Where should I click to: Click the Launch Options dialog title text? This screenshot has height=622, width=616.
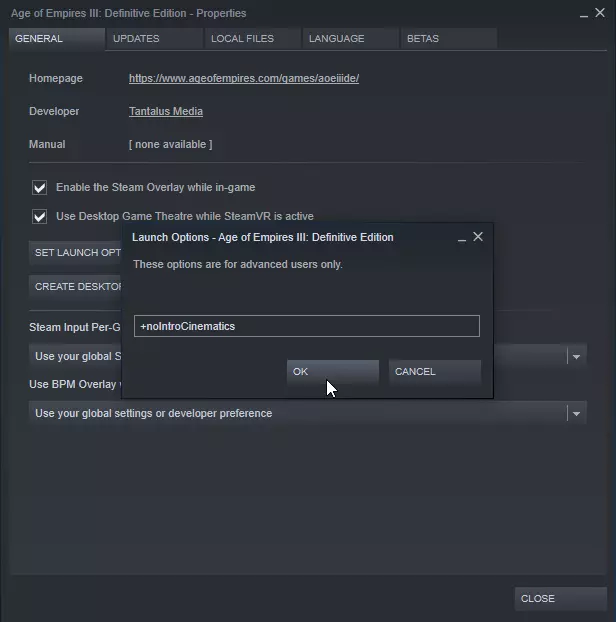263,237
